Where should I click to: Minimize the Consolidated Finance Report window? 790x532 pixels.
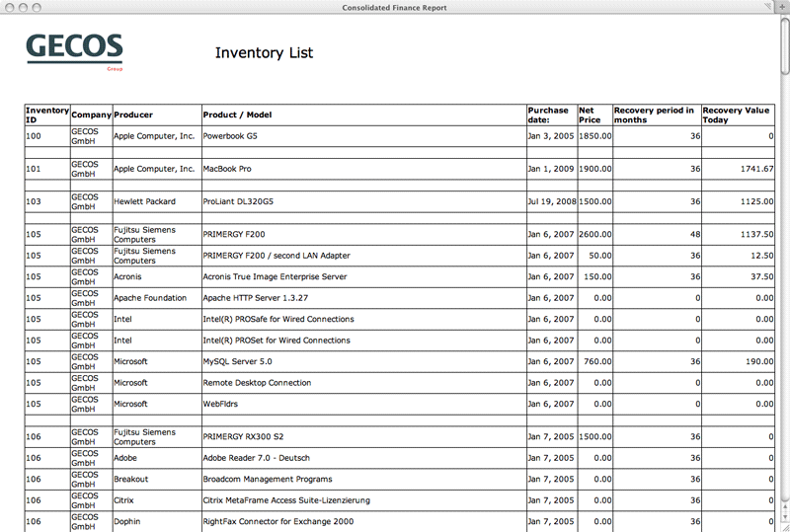[x=23, y=7]
